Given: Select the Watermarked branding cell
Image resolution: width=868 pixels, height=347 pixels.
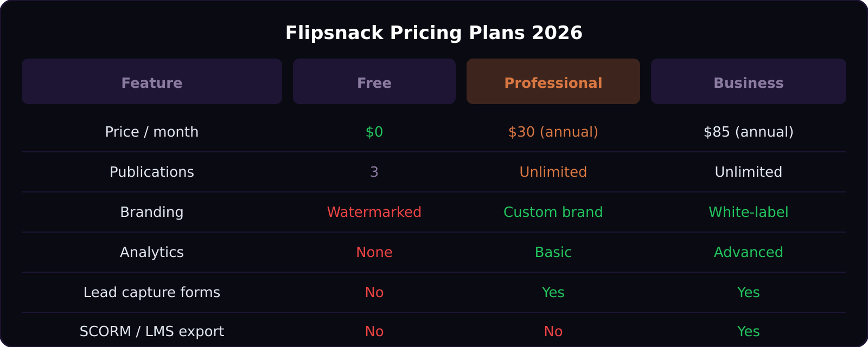Looking at the screenshot, I should (374, 212).
